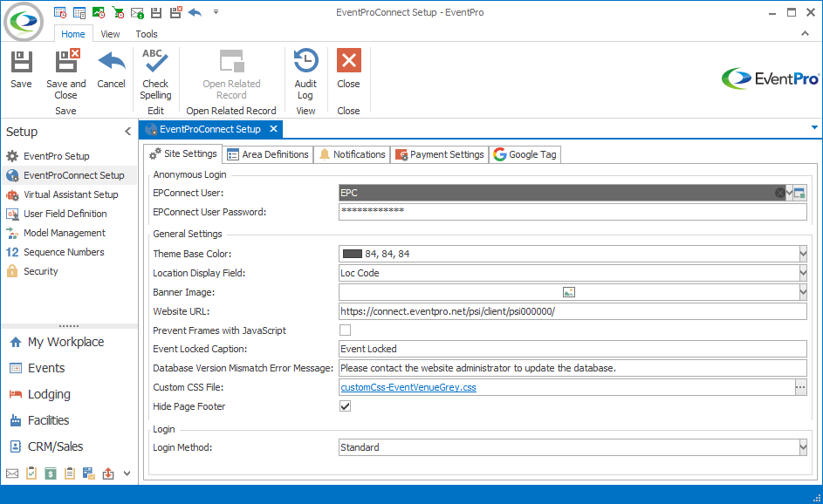Toggle Prevent Frames with JavaScript checkbox
The image size is (823, 504).
click(345, 330)
